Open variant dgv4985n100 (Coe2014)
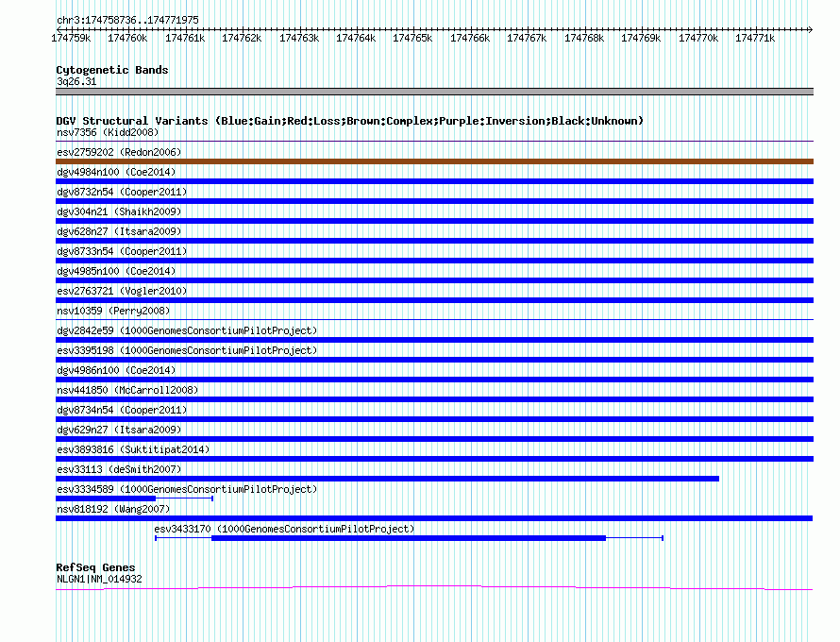 coord(116,271)
